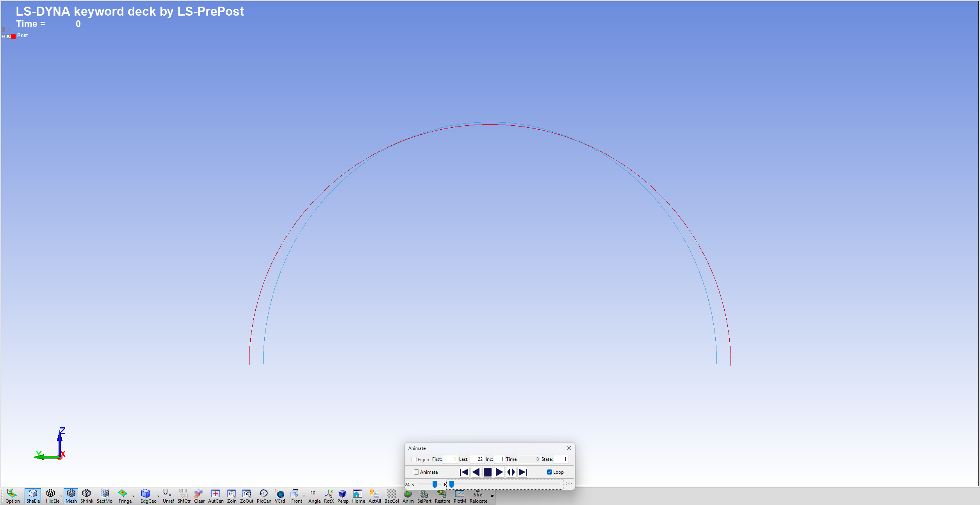This screenshot has width=980, height=505.
Task: Click the animation speed slider handle
Action: (435, 484)
